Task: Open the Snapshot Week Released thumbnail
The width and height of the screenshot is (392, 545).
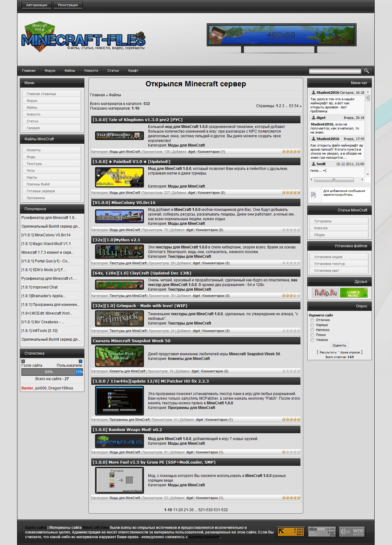Action: click(x=119, y=356)
